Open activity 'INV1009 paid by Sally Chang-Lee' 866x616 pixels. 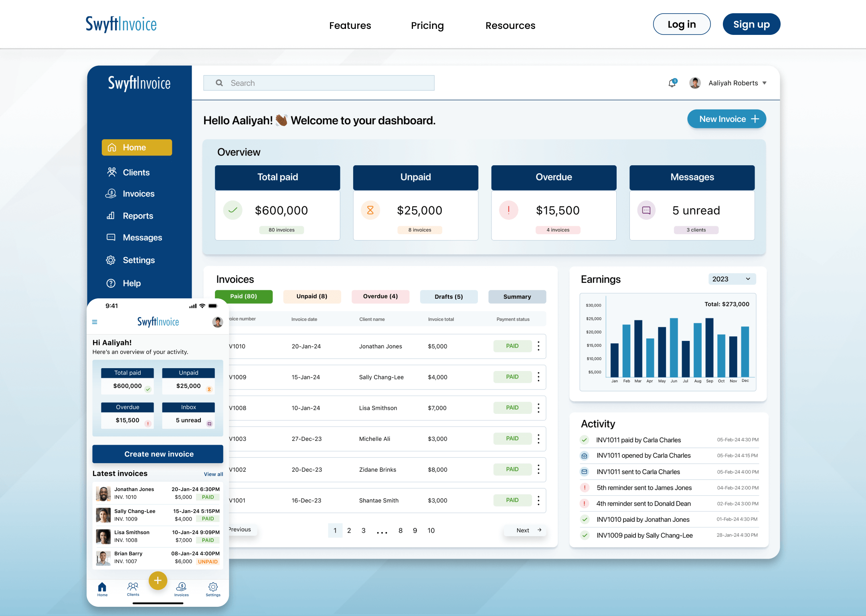click(x=669, y=535)
